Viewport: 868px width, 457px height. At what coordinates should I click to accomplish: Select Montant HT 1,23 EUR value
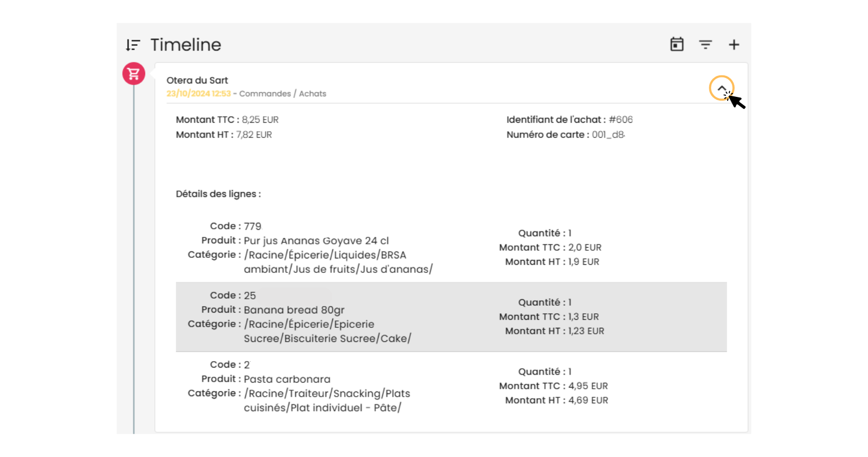click(x=586, y=331)
